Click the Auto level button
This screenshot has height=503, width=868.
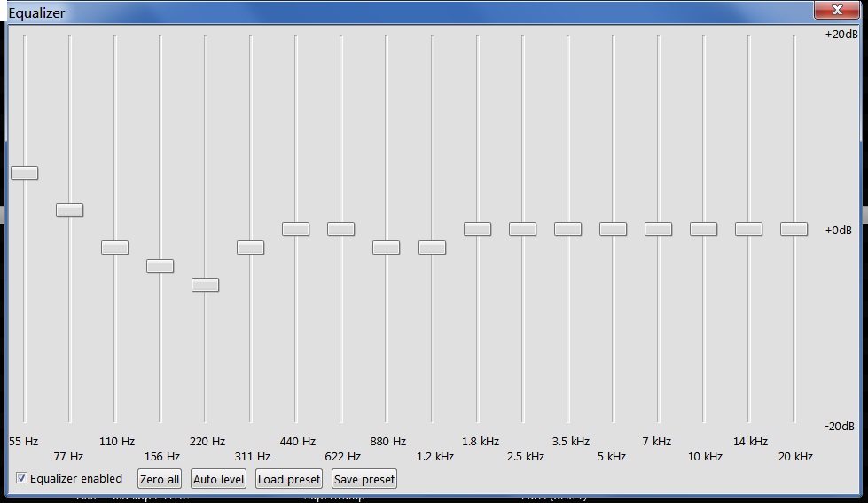(219, 479)
